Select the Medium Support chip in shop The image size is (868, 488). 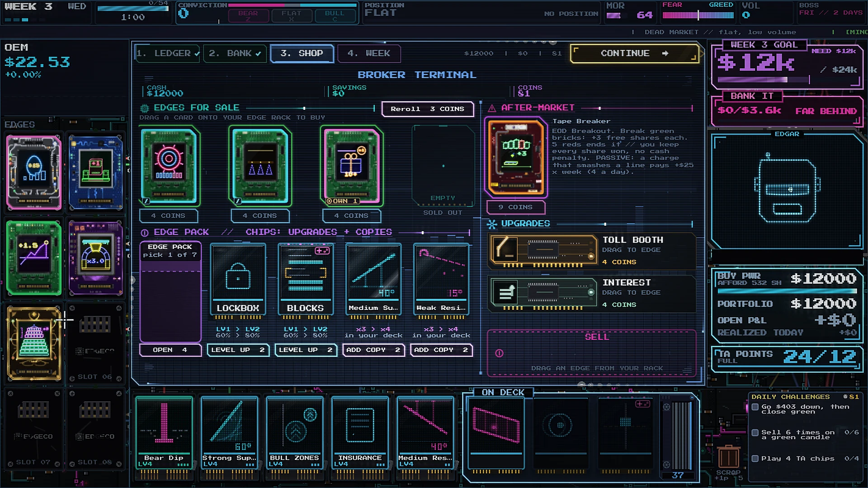coord(373,280)
